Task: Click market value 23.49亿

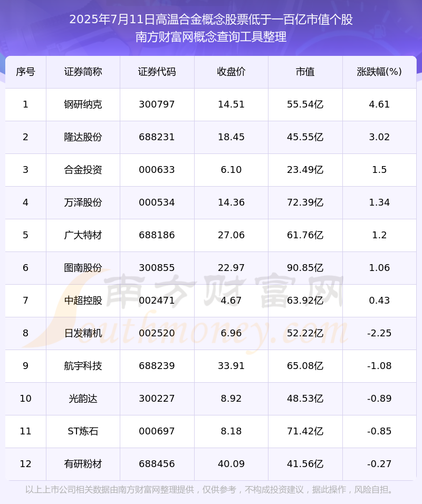Action: (305, 170)
